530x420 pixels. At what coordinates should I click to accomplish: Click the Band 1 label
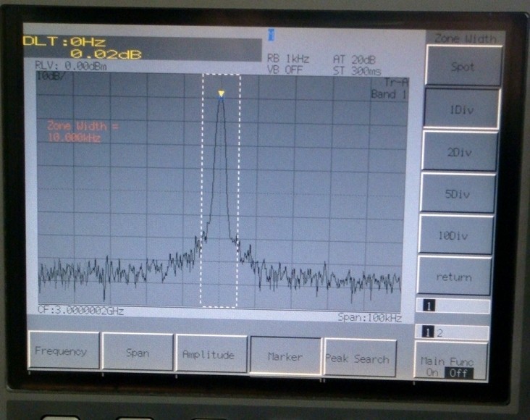click(x=388, y=93)
